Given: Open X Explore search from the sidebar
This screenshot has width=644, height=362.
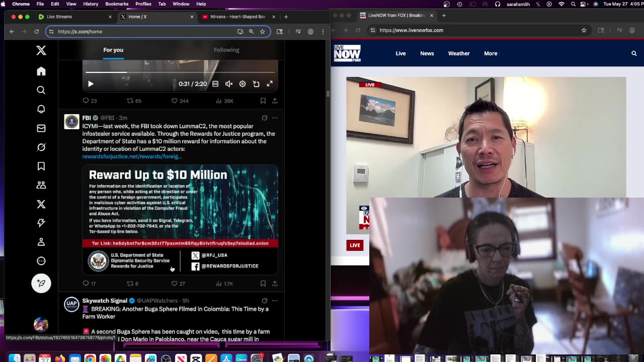Looking at the screenshot, I should coord(41,90).
